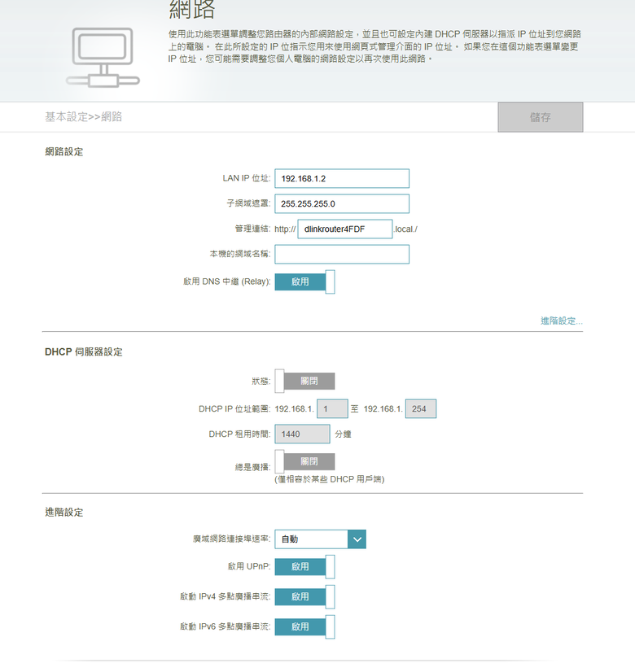Click the 子網域遮罩 subnet mask field
Screen dimensions: 635x672
point(342,203)
